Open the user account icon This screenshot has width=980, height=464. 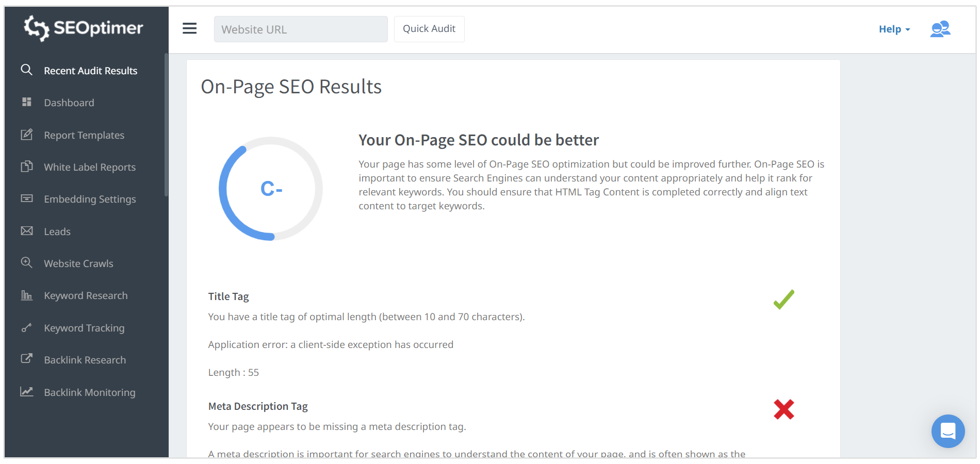pos(940,29)
